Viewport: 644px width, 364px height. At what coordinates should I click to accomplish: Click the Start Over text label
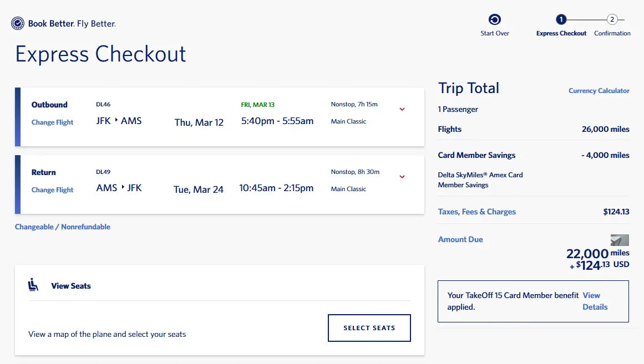tap(495, 33)
